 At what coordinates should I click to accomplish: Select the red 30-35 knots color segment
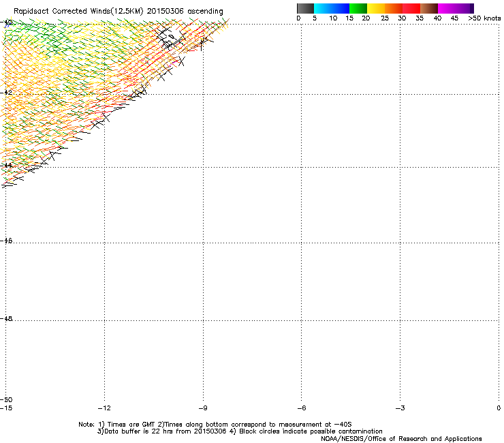coord(411,8)
